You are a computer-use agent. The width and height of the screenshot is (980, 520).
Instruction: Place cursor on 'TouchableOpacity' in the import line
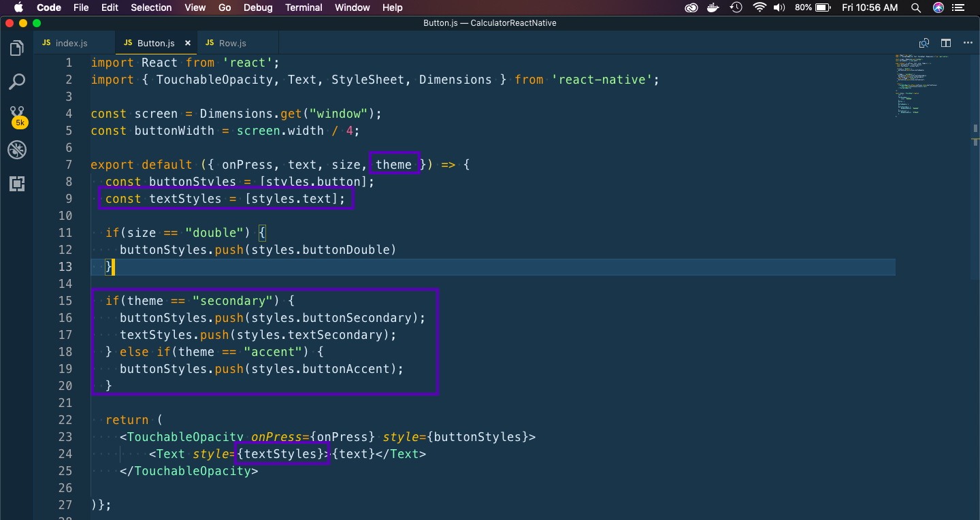(214, 80)
